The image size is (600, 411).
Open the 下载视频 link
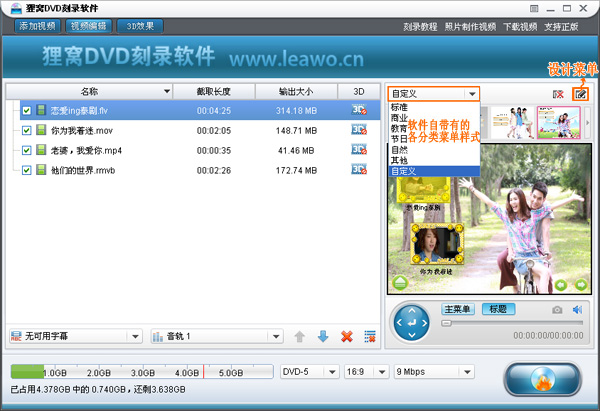click(x=520, y=27)
